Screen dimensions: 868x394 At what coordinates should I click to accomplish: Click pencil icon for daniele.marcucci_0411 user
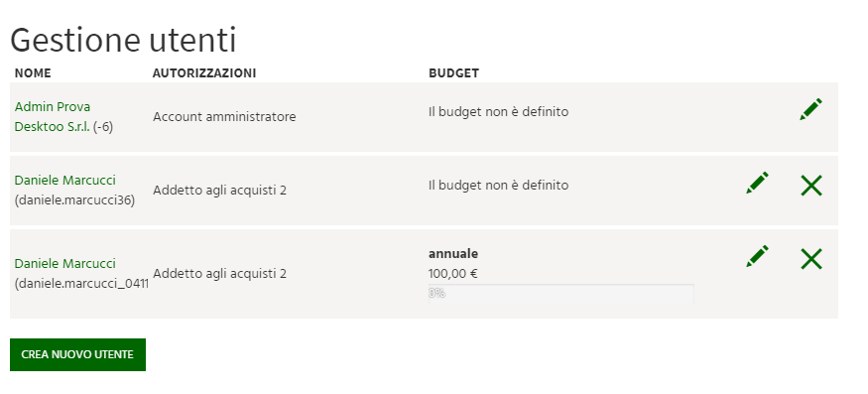coord(757,256)
